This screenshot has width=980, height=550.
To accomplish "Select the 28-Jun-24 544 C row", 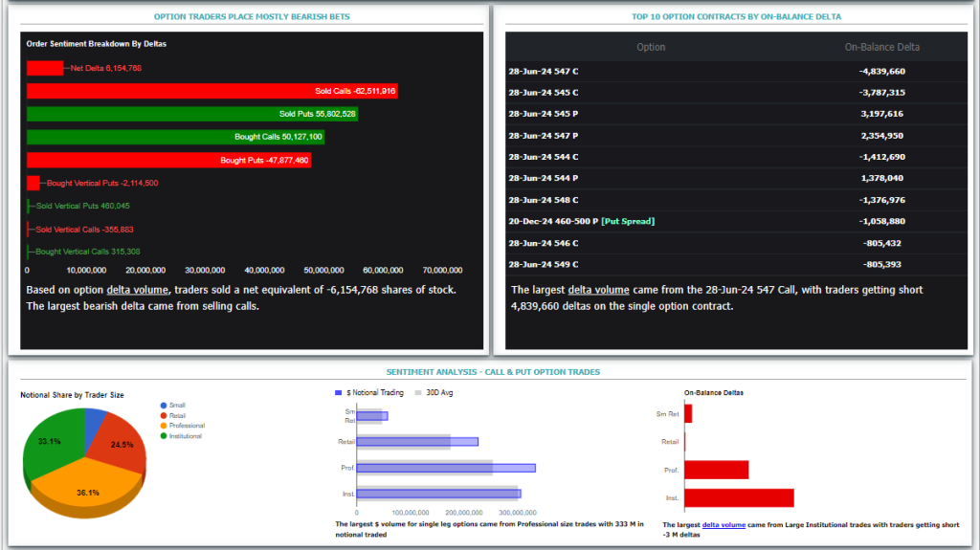I will click(736, 157).
